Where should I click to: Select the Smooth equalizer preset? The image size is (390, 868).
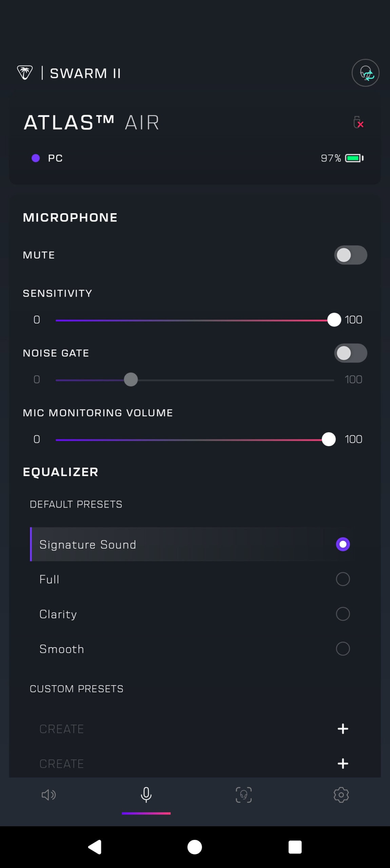[343, 649]
